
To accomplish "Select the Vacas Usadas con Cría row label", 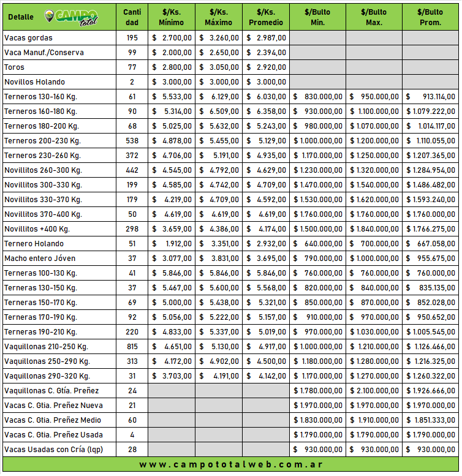I will [x=52, y=450].
